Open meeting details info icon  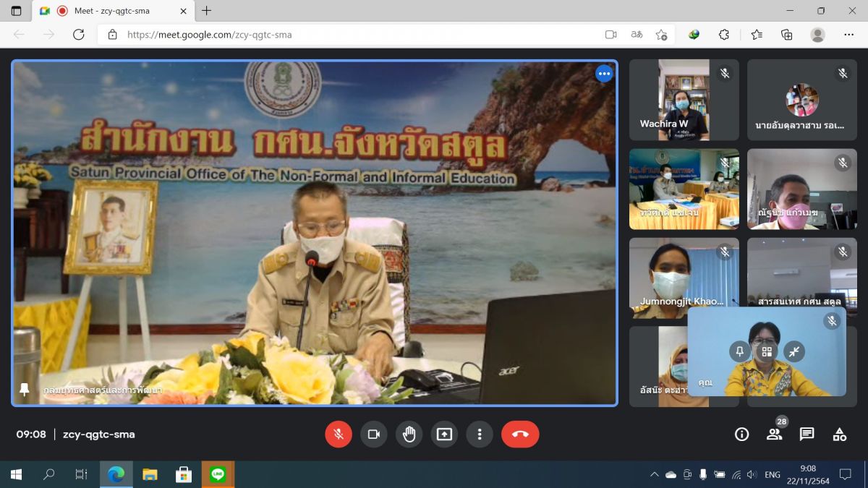click(741, 435)
